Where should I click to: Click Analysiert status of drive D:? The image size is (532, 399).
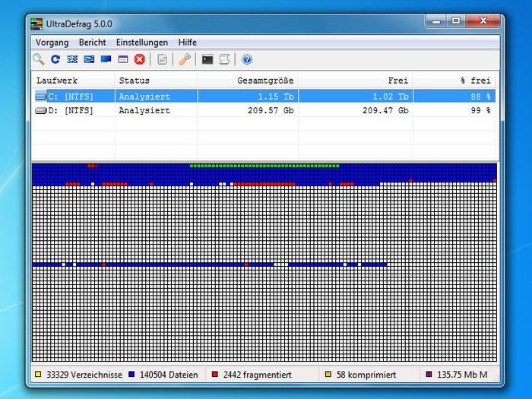pyautogui.click(x=144, y=111)
